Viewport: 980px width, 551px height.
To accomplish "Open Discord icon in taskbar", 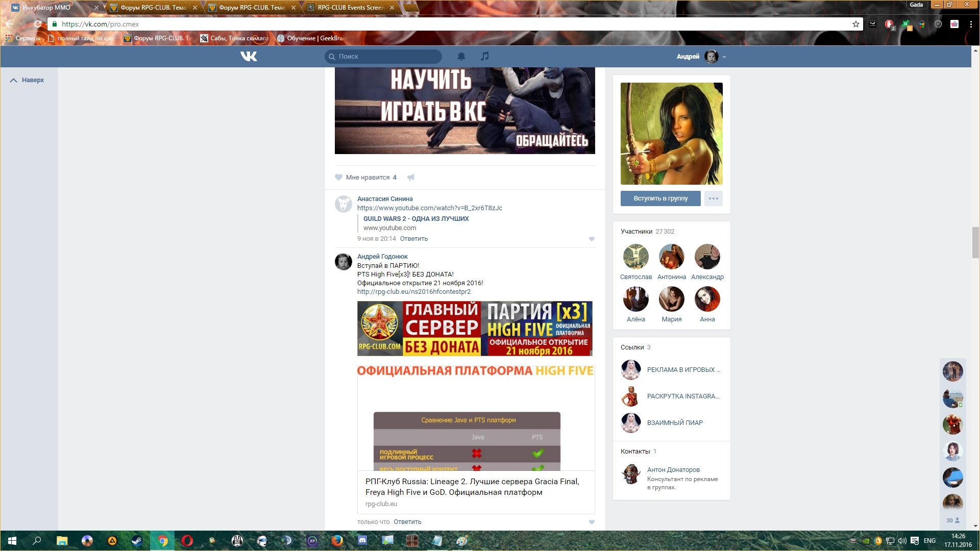I will click(362, 541).
